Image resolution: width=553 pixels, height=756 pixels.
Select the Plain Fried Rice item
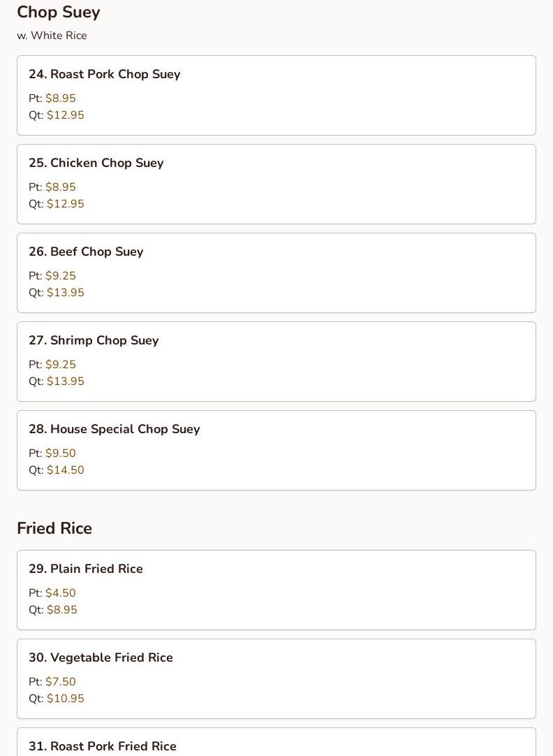pyautogui.click(x=276, y=590)
